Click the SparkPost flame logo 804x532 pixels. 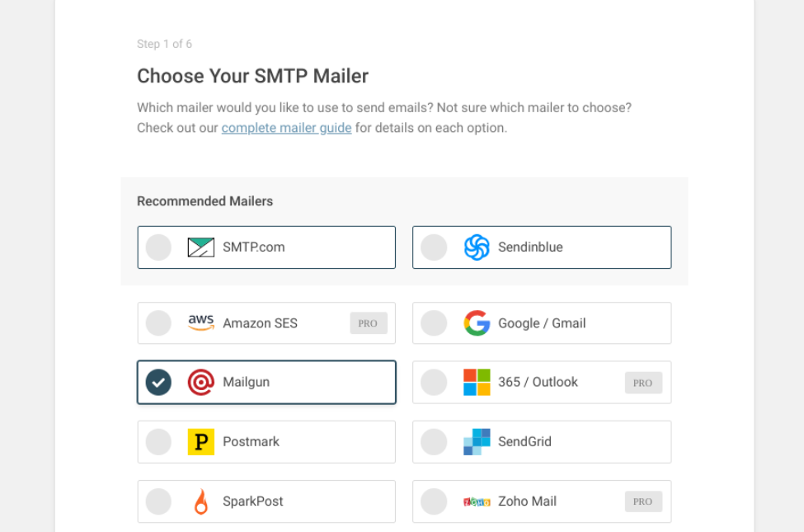coord(200,501)
